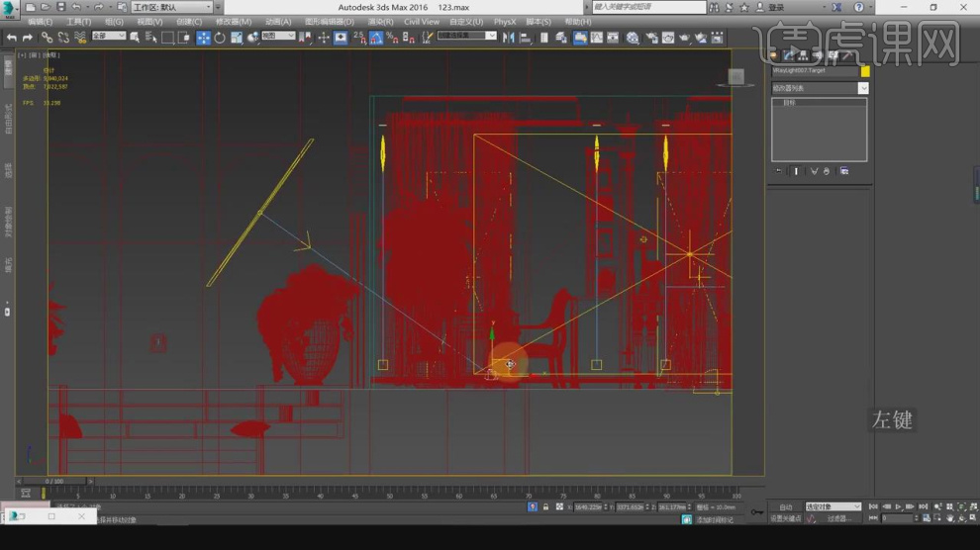Click the favorites star icon in title bar

744,8
